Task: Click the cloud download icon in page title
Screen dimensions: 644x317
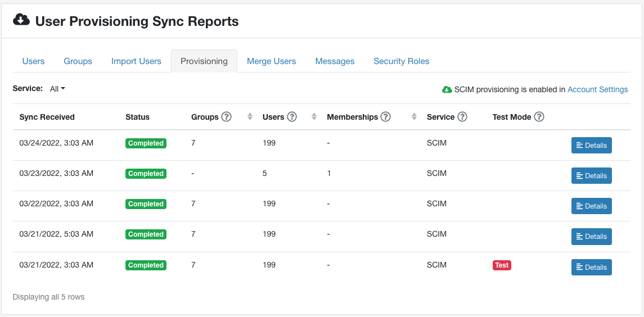Action: click(x=21, y=20)
